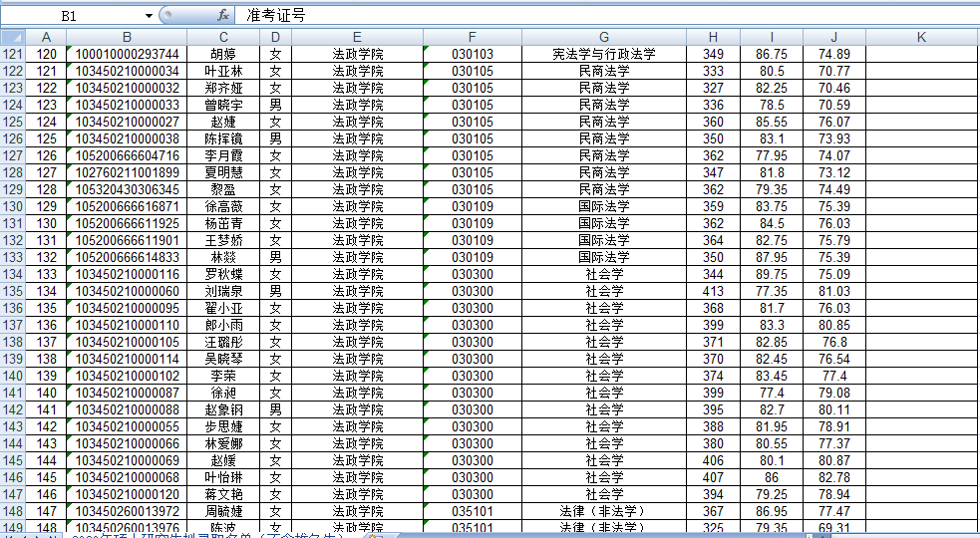The width and height of the screenshot is (980, 538).
Task: Click the name cell 汪璐彤
Action: 223,342
